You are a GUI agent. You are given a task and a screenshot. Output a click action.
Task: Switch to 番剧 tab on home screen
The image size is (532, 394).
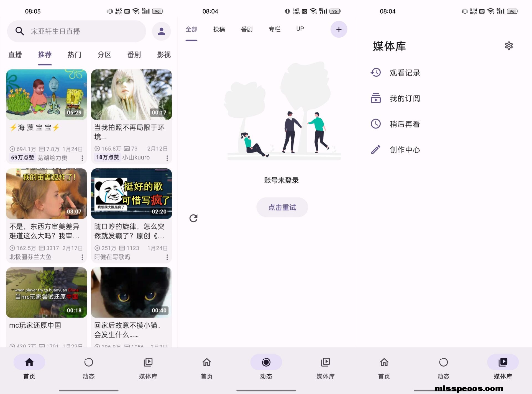click(x=134, y=55)
